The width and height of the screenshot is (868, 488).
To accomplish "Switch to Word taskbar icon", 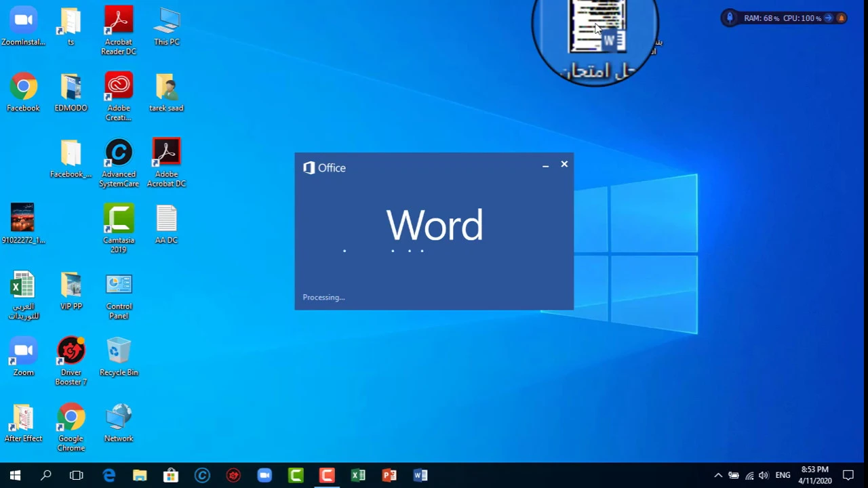I will tap(420, 475).
